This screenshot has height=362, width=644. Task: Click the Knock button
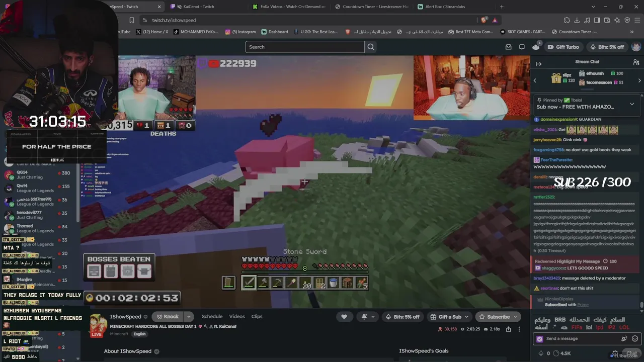click(x=168, y=317)
